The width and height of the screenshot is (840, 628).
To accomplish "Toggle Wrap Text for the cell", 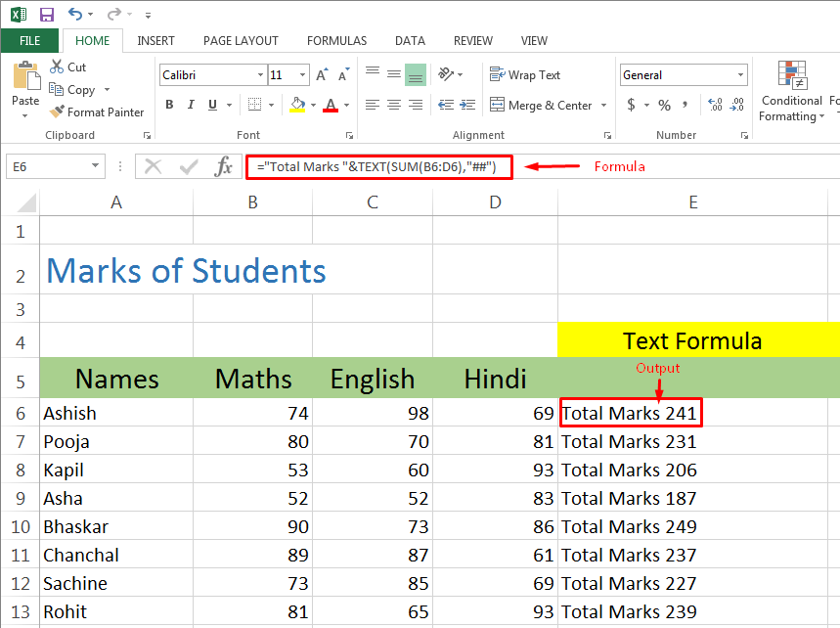I will (525, 75).
